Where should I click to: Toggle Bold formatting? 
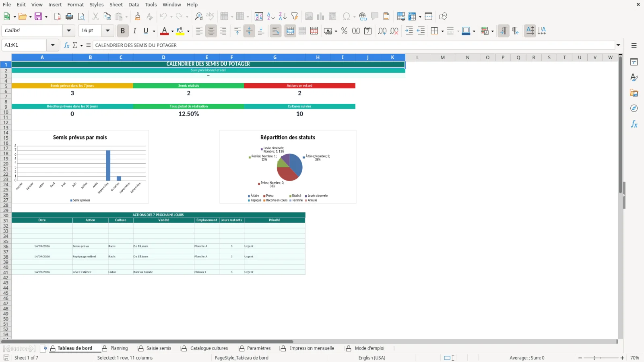[123, 31]
